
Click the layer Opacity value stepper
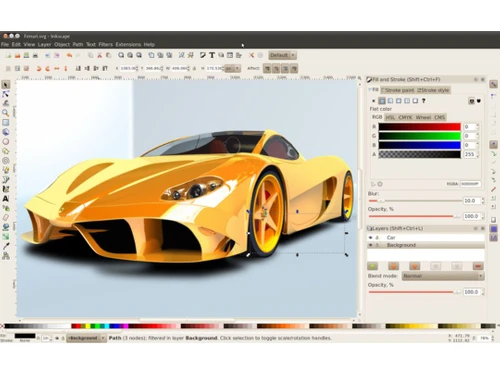point(482,292)
